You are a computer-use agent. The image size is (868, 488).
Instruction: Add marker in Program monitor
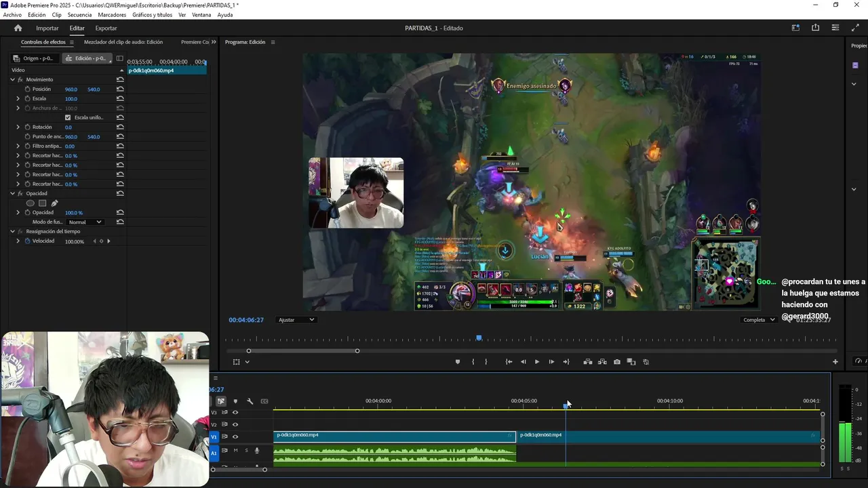(x=457, y=362)
